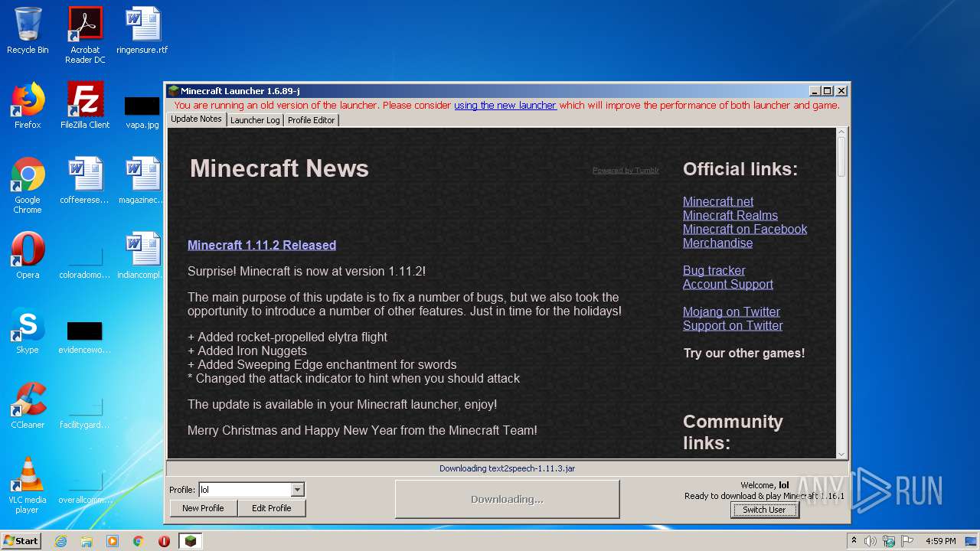This screenshot has height=551, width=980.
Task: Select the magazinec Word document icon
Action: click(142, 181)
